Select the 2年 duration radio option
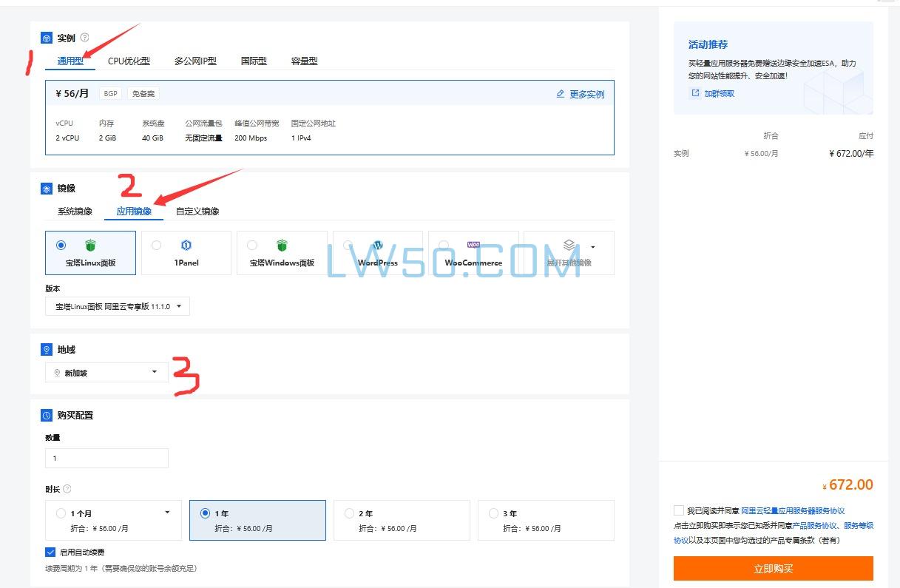Viewport: 900px width, 588px height. (349, 513)
